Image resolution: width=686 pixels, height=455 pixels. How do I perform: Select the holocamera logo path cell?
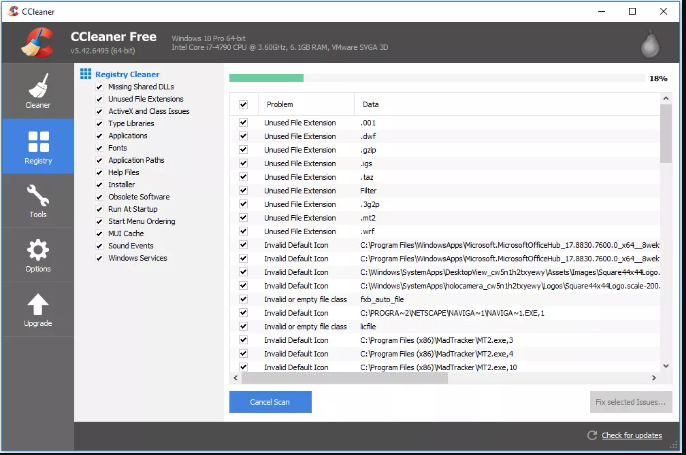(510, 286)
